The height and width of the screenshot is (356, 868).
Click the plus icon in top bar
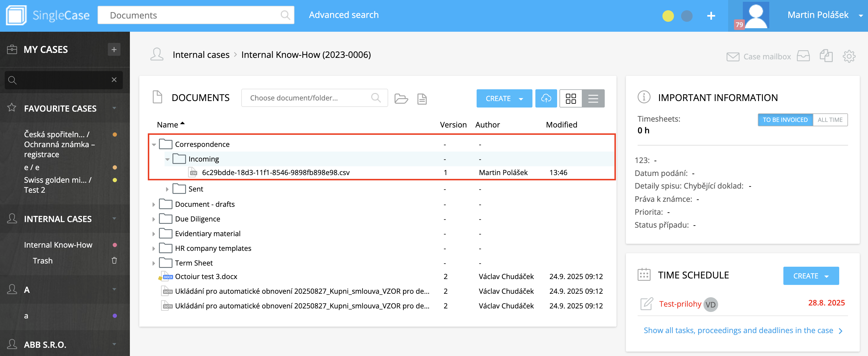(x=711, y=16)
